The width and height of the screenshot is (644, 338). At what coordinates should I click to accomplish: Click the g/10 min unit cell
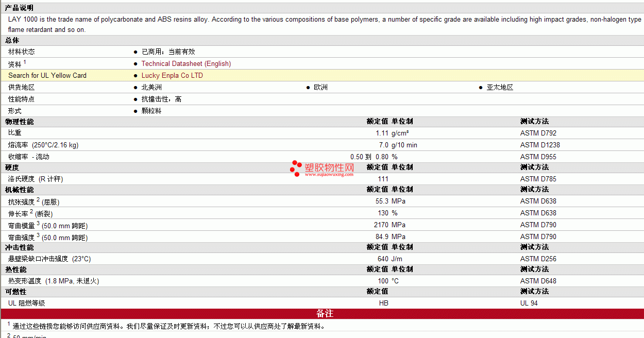tap(404, 145)
